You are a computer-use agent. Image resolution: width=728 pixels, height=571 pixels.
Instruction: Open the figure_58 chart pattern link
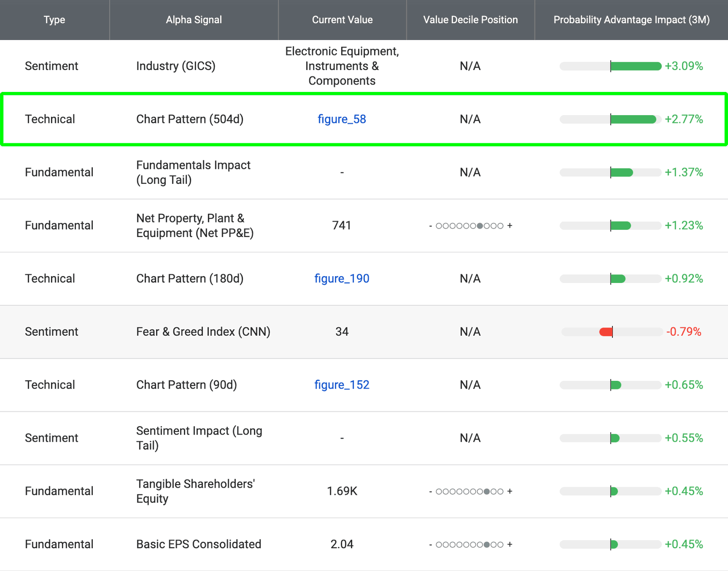pyautogui.click(x=342, y=119)
